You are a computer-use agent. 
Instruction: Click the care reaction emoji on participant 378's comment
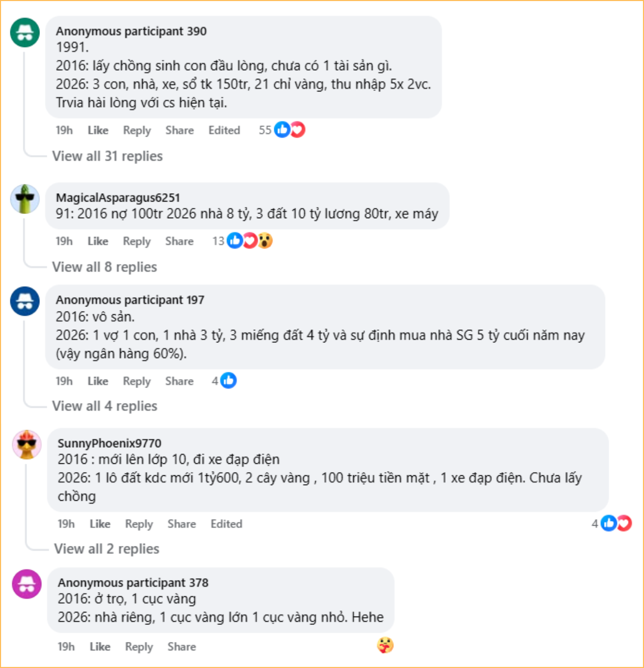point(385,646)
